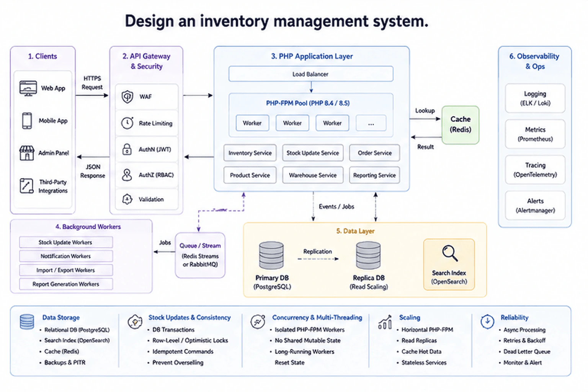Viewport: 588px width, 392px height.
Task: Select the Order Service box
Action: pos(374,153)
